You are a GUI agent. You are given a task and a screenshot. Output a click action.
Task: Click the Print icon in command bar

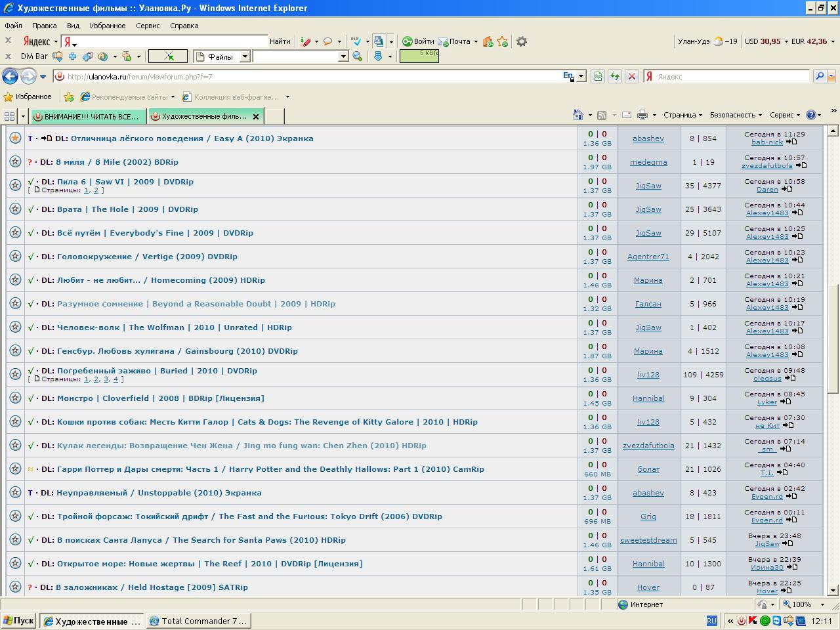pos(642,115)
